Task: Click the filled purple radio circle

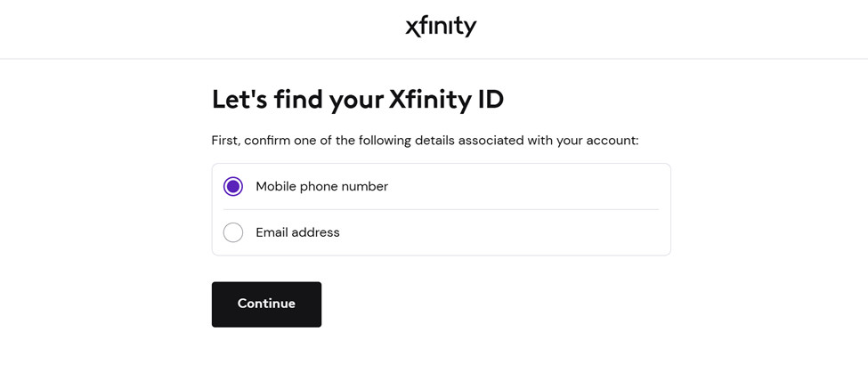Action: [x=233, y=186]
